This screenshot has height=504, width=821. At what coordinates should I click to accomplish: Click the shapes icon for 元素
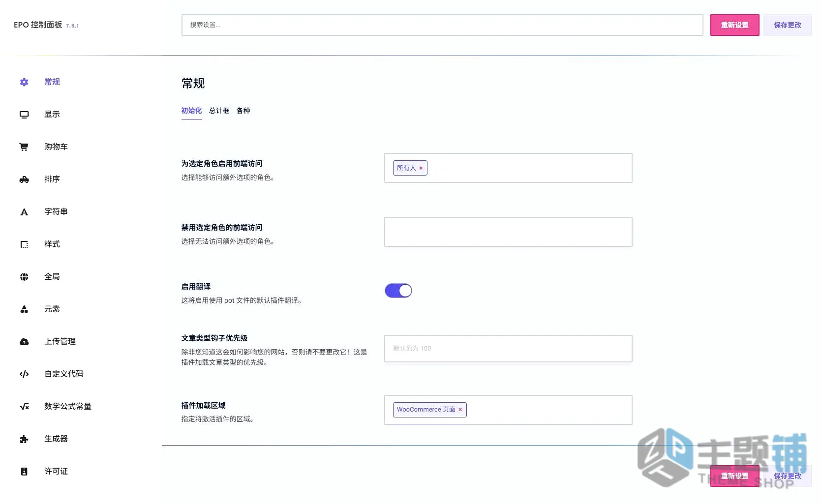click(24, 309)
